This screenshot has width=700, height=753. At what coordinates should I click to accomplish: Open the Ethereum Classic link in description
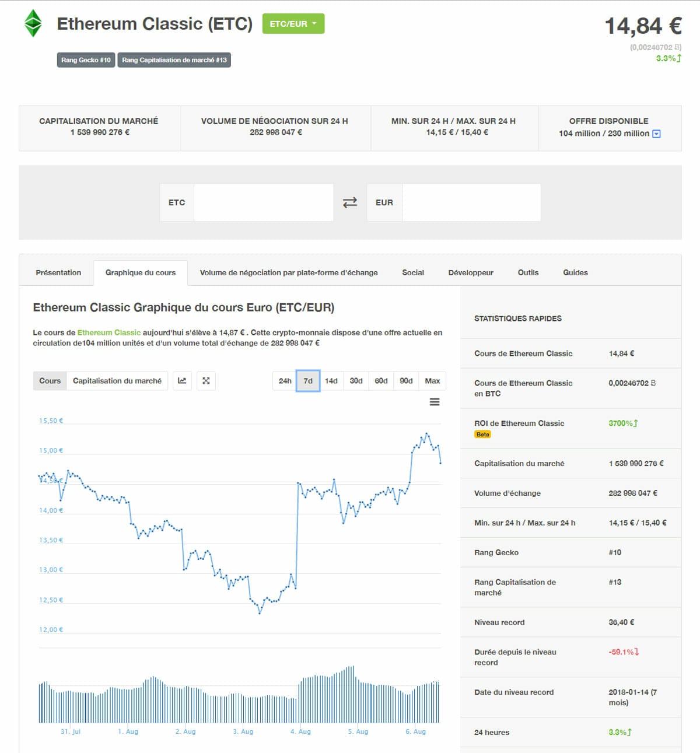(108, 332)
